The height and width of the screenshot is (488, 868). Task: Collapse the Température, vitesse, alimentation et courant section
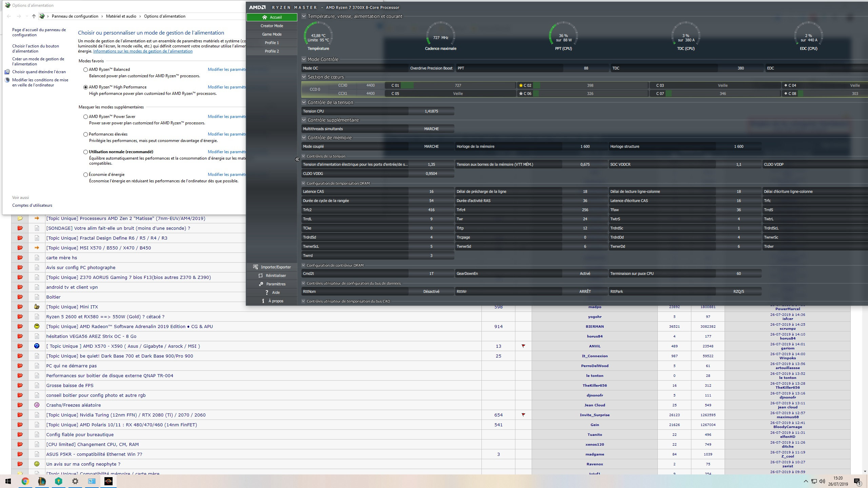pyautogui.click(x=304, y=16)
